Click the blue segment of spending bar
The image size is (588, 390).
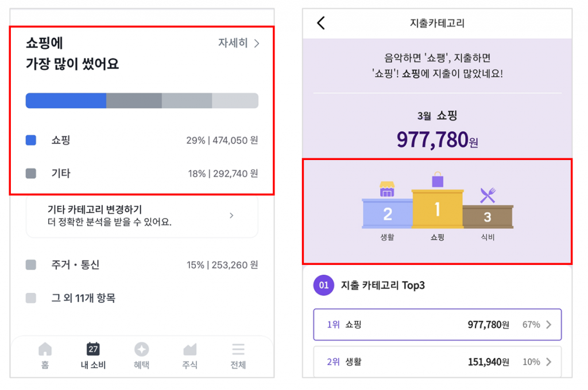click(x=66, y=101)
